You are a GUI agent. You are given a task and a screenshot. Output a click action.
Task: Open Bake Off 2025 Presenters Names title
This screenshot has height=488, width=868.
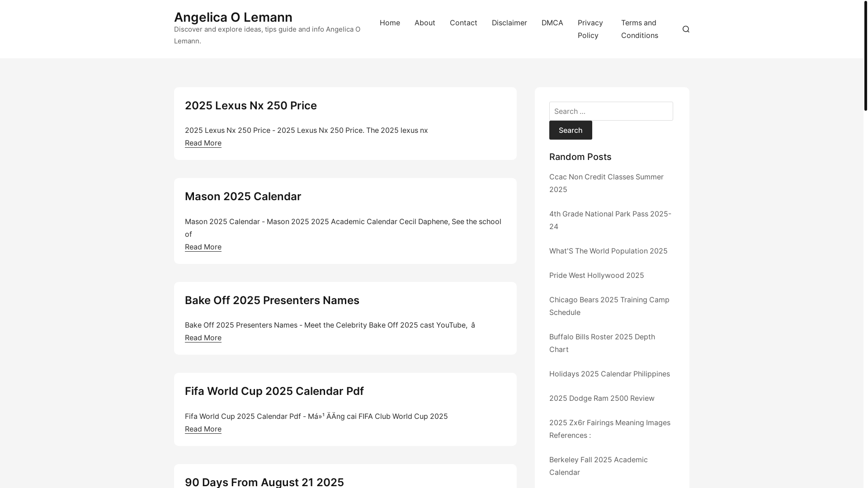(272, 300)
